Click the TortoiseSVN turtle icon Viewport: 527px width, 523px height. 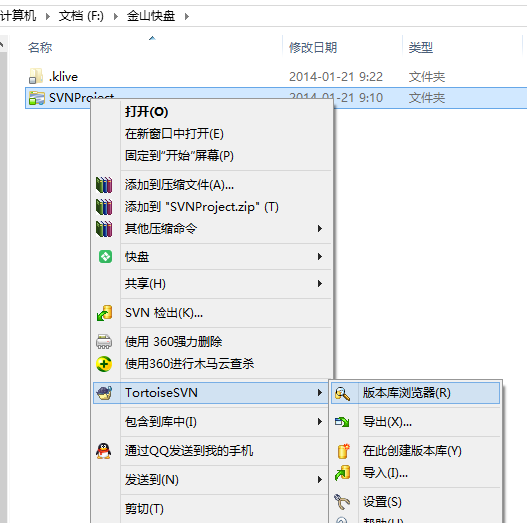point(104,393)
